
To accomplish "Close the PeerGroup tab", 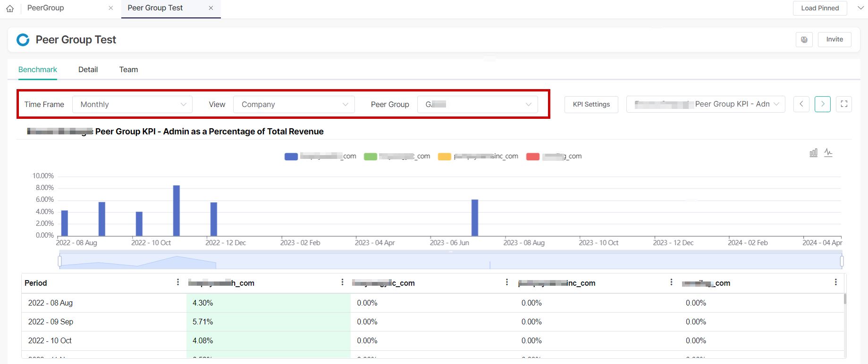I will [x=111, y=8].
